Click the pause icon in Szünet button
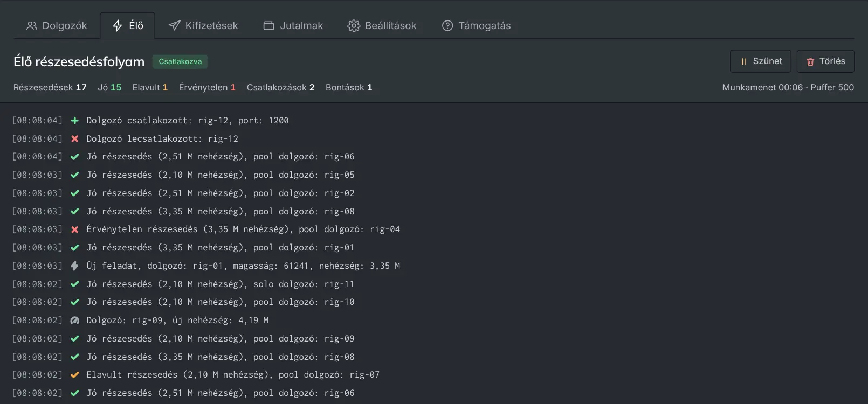Image resolution: width=868 pixels, height=404 pixels. 743,62
